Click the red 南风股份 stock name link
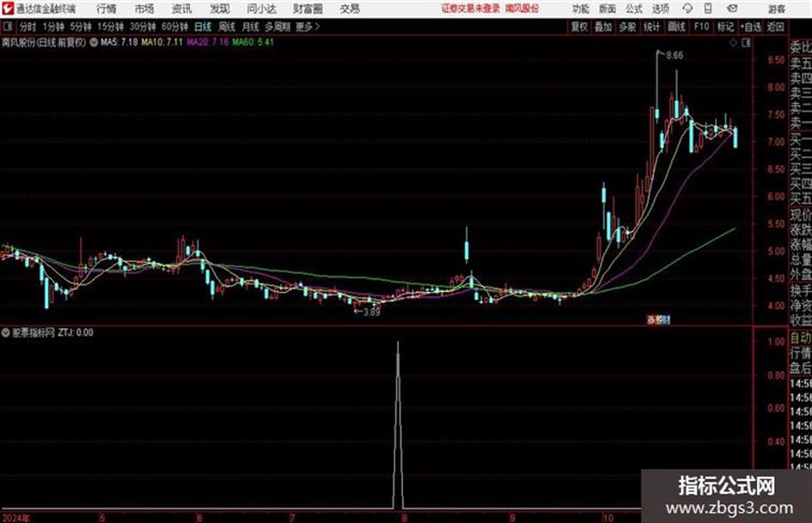 [x=522, y=9]
